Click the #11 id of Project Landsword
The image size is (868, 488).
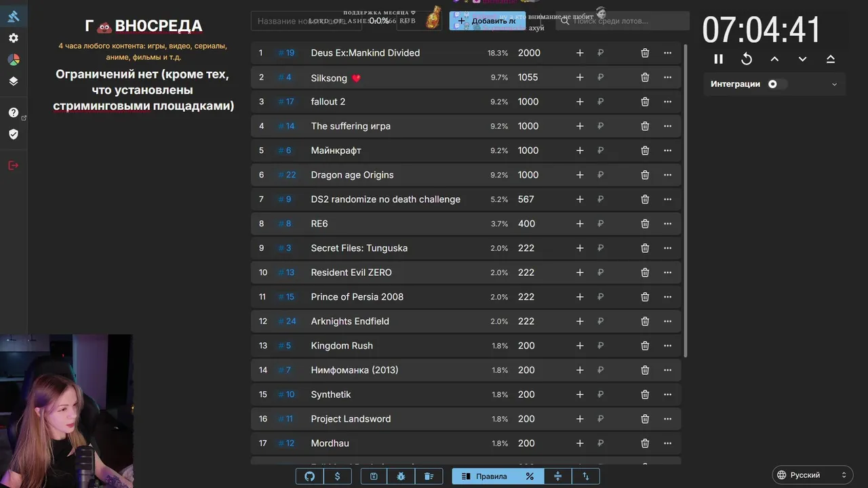pyautogui.click(x=285, y=419)
